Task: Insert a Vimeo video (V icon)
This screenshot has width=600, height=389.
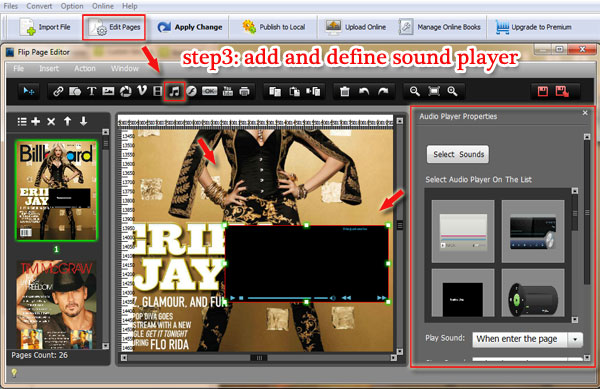Action: pos(142,91)
